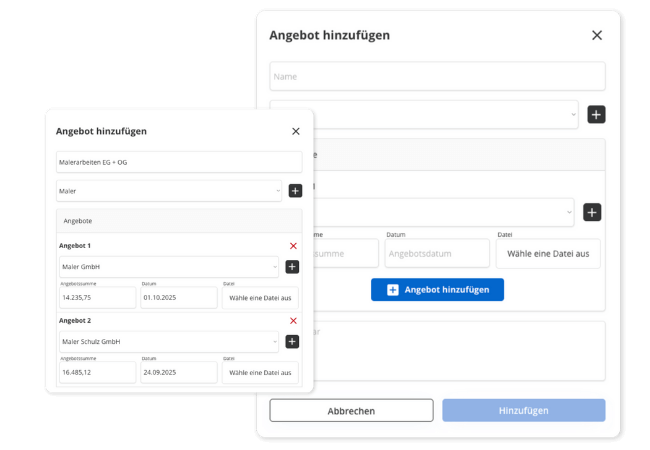Click the Hinzufügen submit button
This screenshot has width=650, height=450.
523,410
